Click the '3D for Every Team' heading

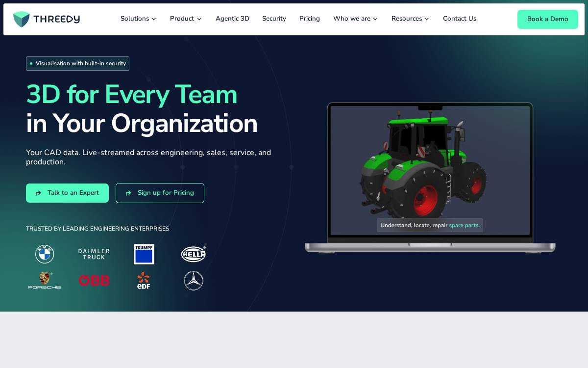[x=131, y=94]
